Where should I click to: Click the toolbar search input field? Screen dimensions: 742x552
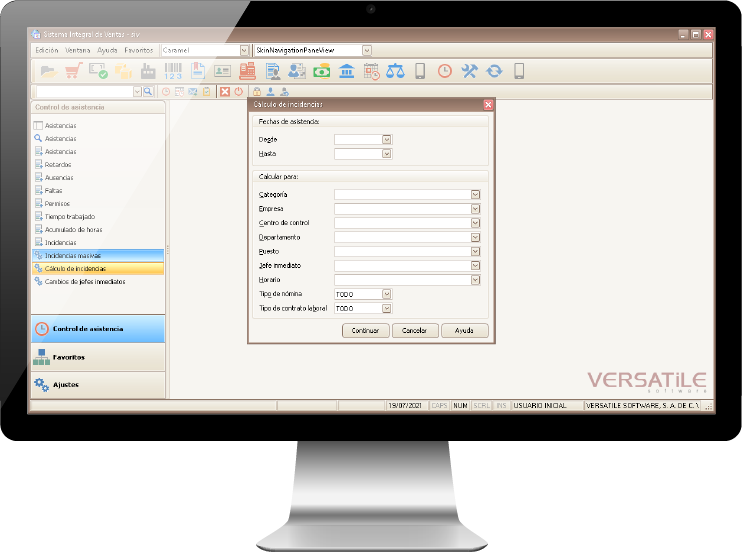click(85, 91)
